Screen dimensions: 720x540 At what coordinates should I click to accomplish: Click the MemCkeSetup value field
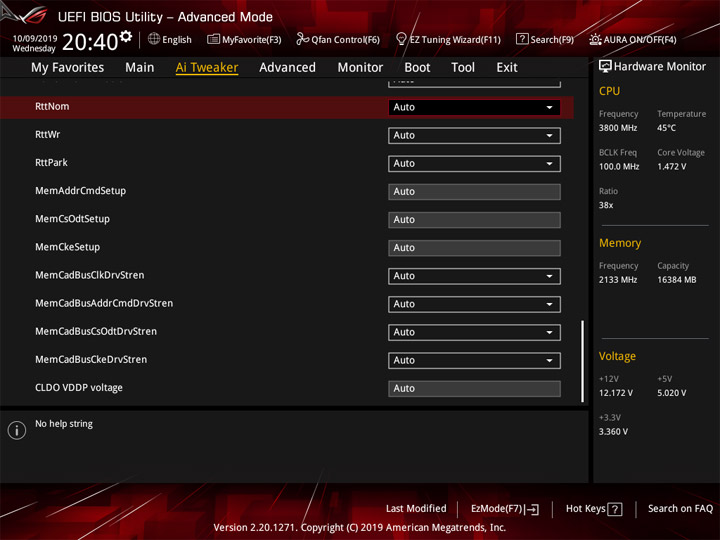click(474, 248)
